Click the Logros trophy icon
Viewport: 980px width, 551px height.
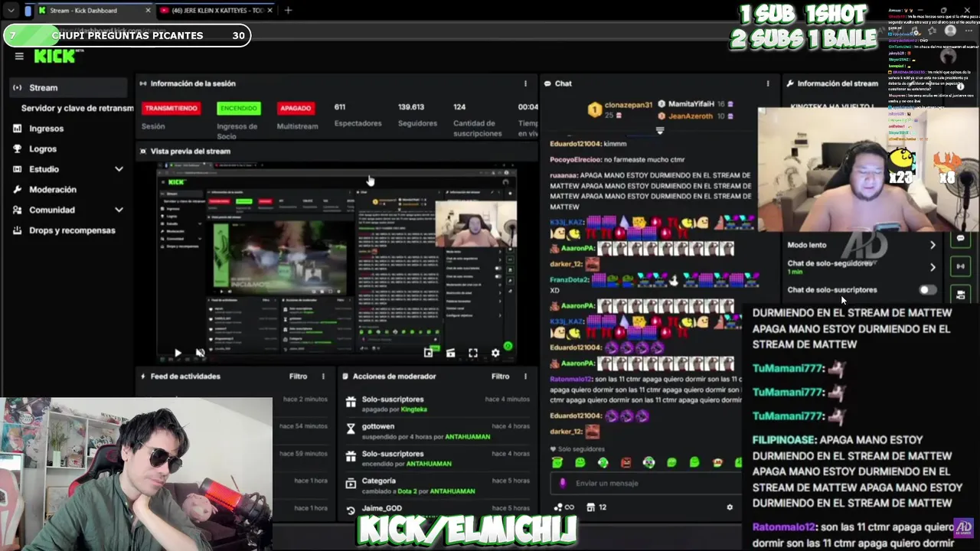[17, 148]
